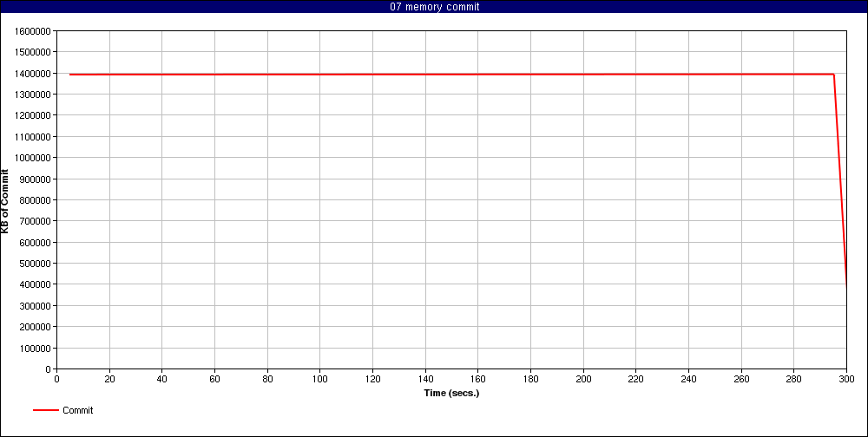868x437 pixels.
Task: Click the y-axis label 600000
Action: pos(36,242)
